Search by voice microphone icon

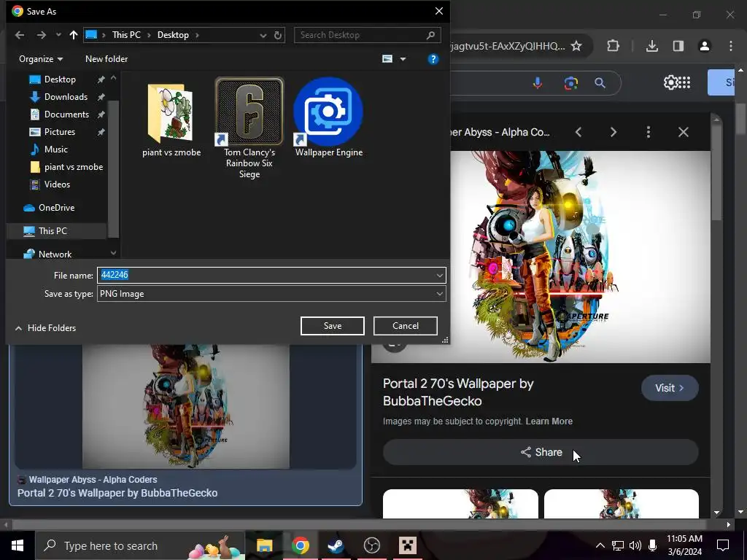coord(538,83)
